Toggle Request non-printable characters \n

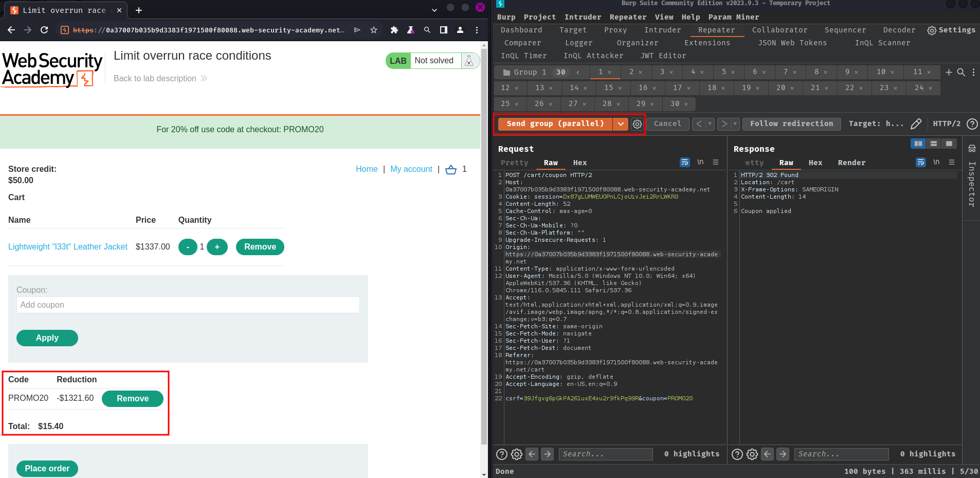tap(700, 162)
